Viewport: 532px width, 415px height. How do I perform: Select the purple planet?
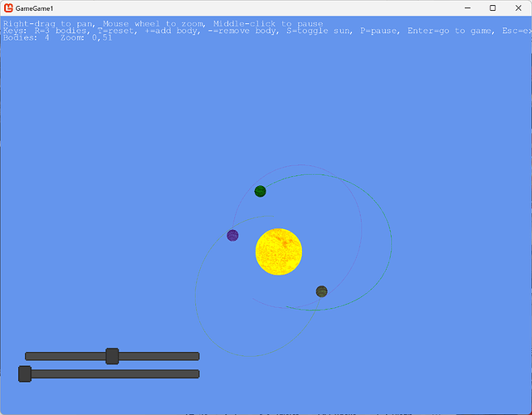point(232,235)
